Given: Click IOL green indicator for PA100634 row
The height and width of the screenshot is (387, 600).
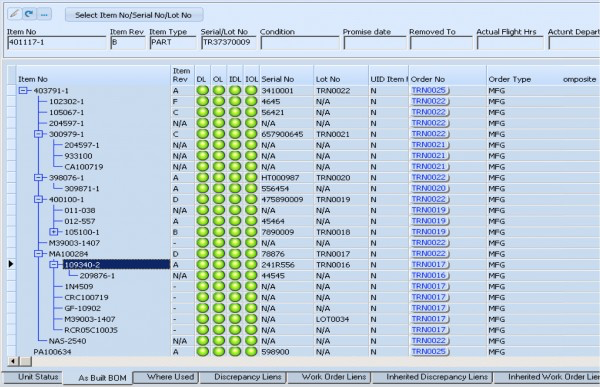Looking at the screenshot, I should tap(251, 351).
